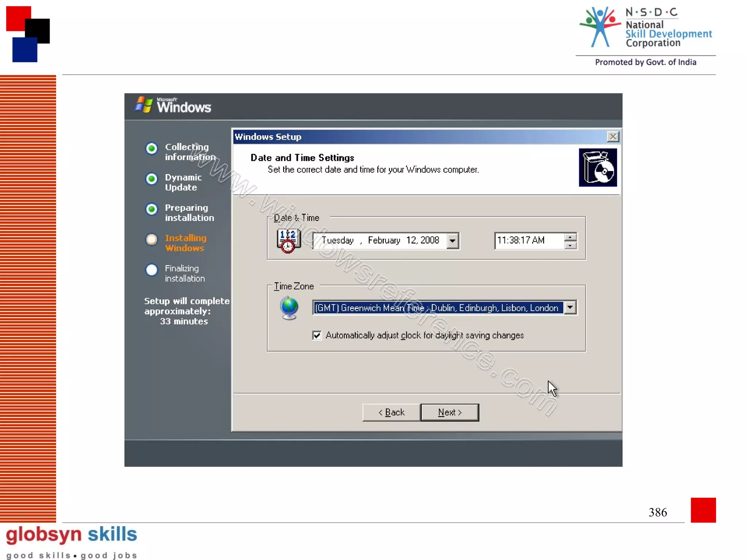Click the Windows flag logo
The image size is (747, 560).
tap(143, 105)
